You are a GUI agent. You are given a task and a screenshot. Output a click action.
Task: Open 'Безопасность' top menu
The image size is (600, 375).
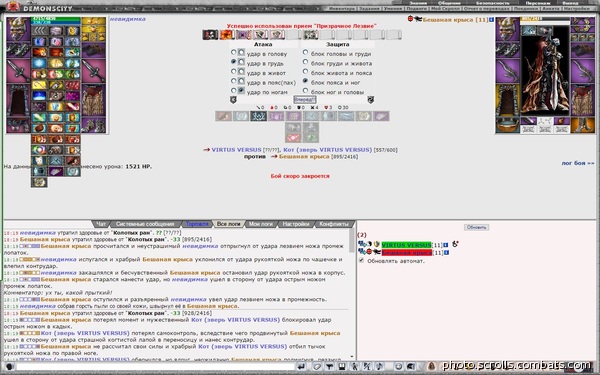pyautogui.click(x=492, y=3)
